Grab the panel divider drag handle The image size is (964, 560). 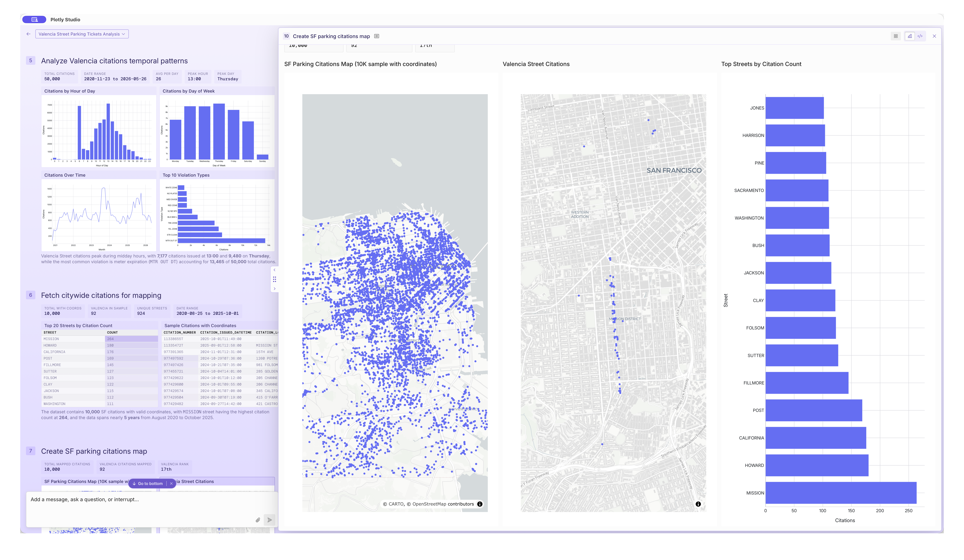pos(274,279)
